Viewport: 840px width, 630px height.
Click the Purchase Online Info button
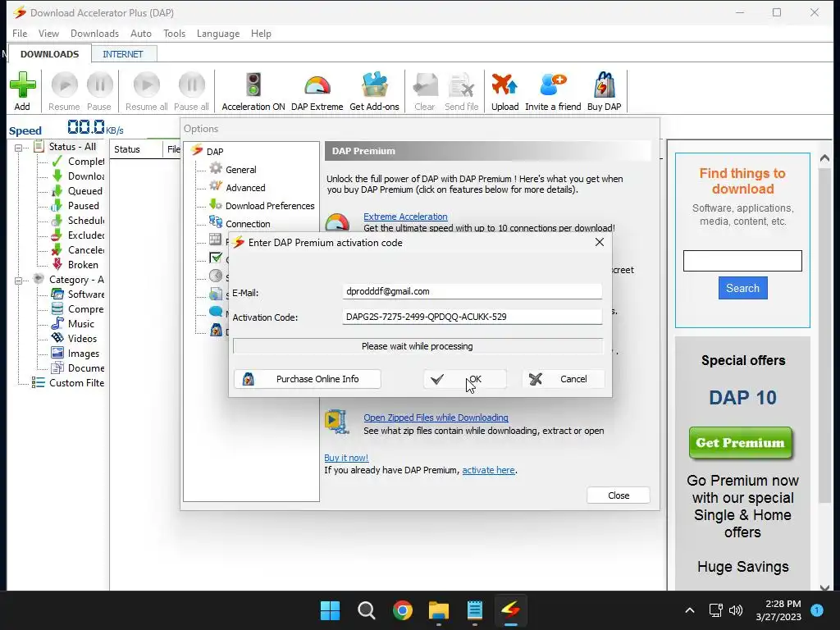pos(308,379)
